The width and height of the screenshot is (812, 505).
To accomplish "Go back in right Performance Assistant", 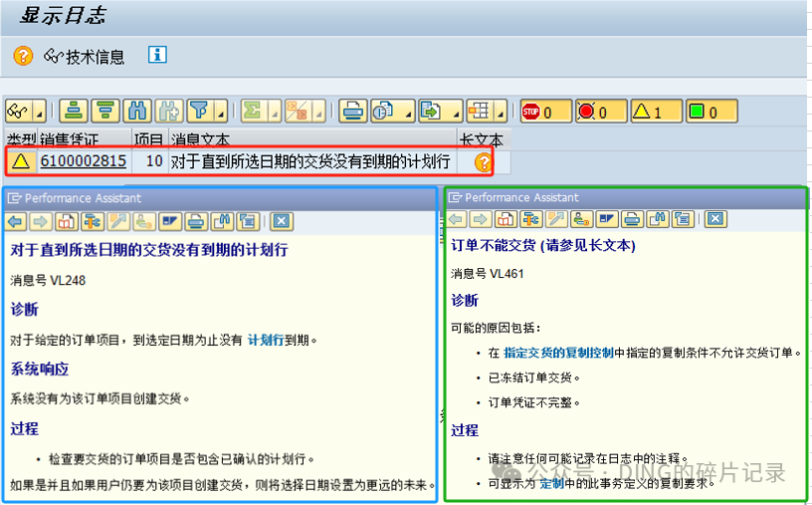I will click(457, 219).
